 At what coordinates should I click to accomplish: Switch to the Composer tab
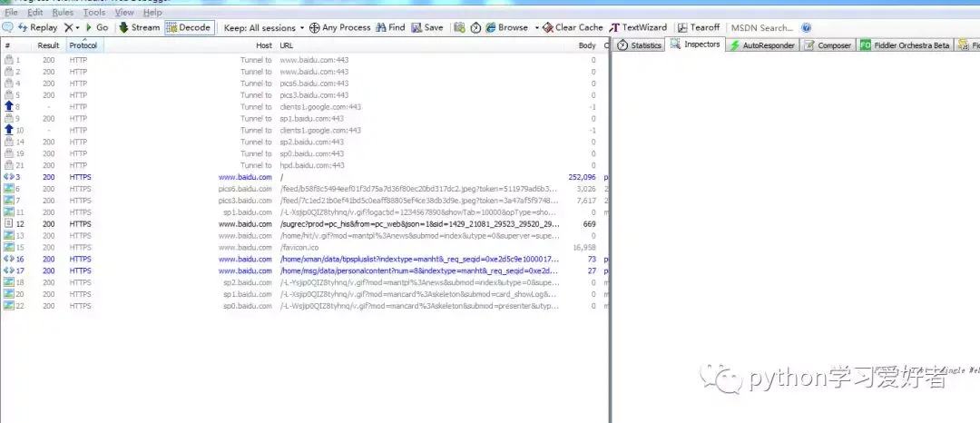[828, 45]
